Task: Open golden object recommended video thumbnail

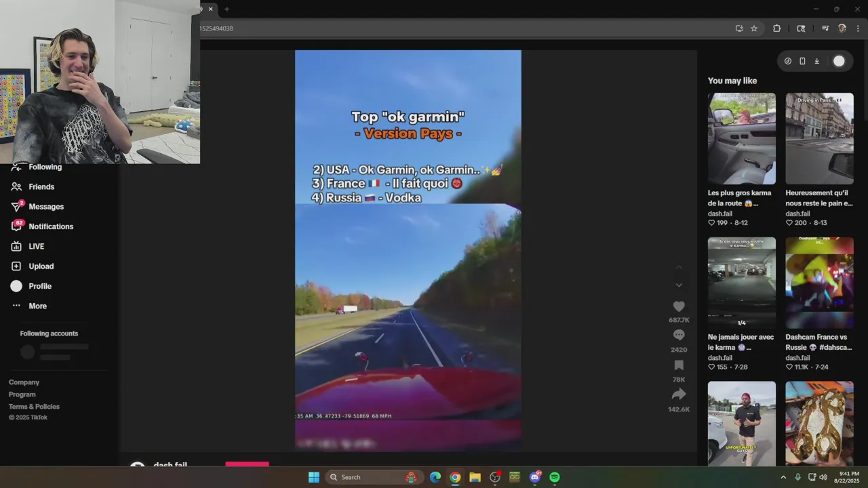Action: pyautogui.click(x=819, y=423)
